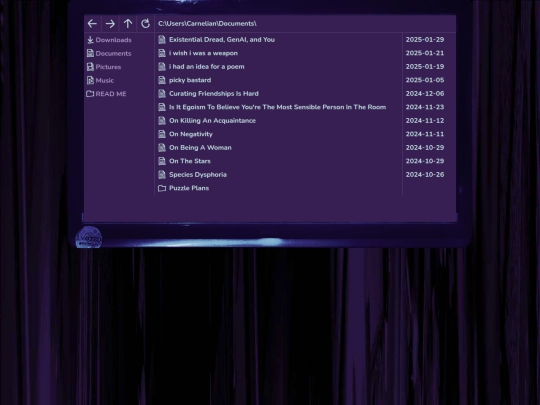Click the Downloads arrow icon
Viewport: 540px width, 405px height.
click(90, 40)
